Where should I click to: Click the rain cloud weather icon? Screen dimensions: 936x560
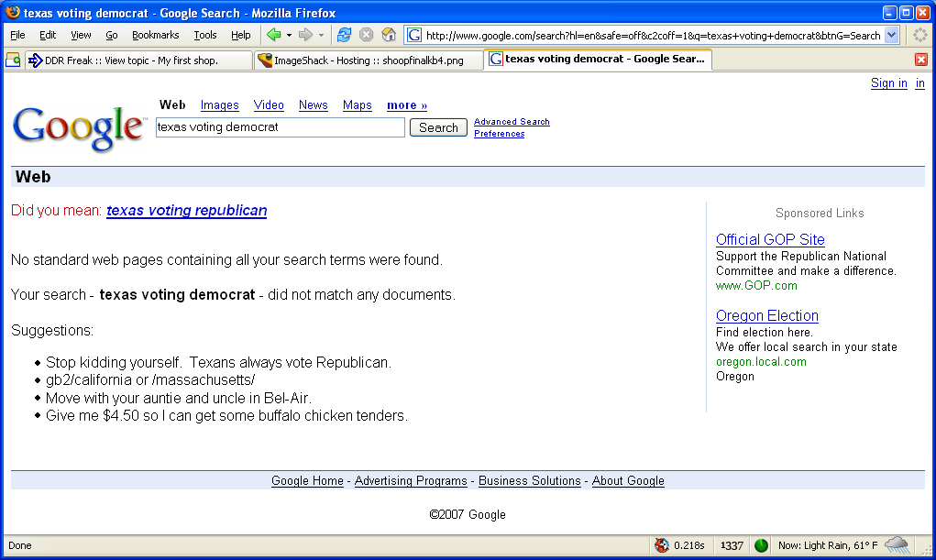pyautogui.click(x=897, y=544)
